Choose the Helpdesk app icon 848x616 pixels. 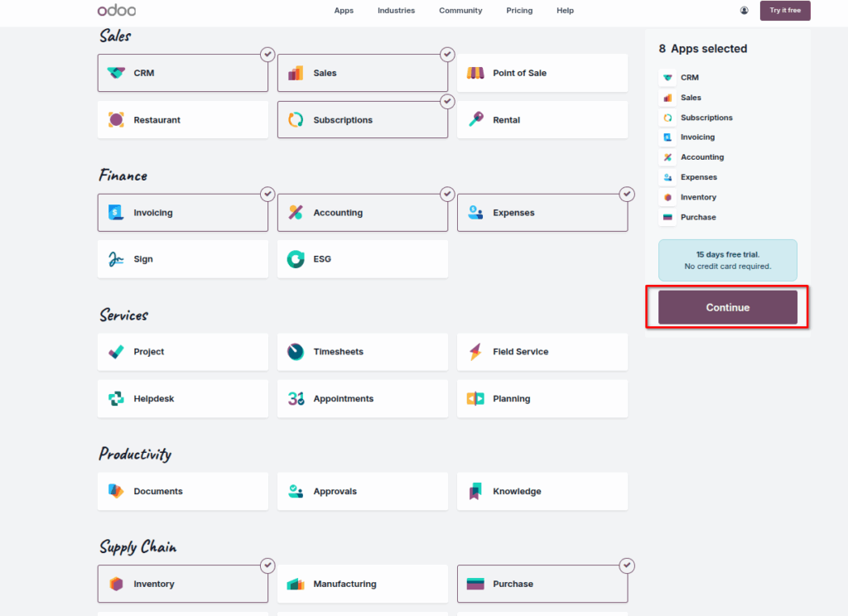[x=116, y=398]
